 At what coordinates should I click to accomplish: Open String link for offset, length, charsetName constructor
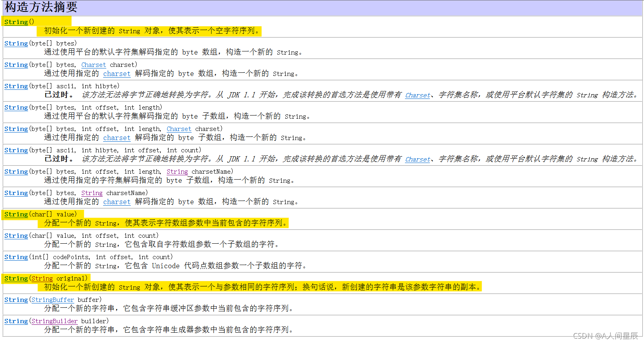(16, 172)
